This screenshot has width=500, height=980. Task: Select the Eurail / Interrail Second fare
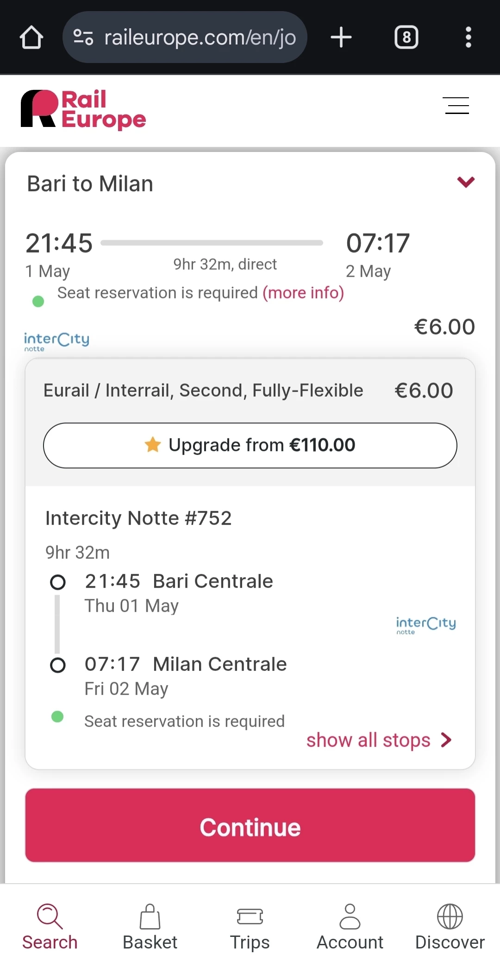pyautogui.click(x=203, y=391)
